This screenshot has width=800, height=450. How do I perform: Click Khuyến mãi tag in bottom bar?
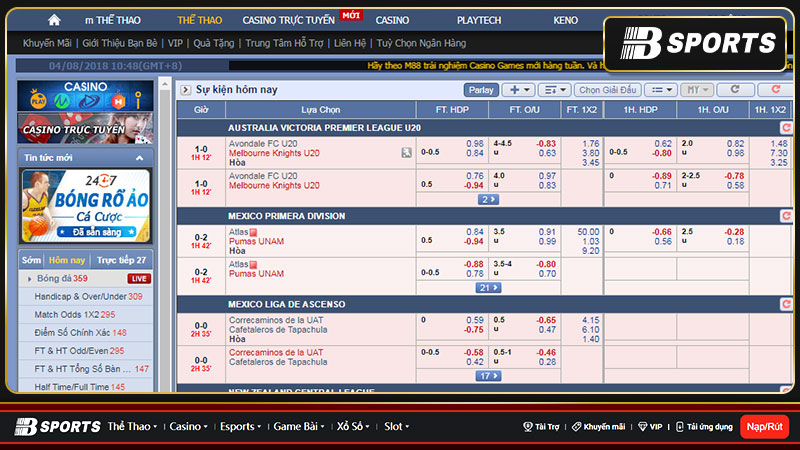point(598,427)
